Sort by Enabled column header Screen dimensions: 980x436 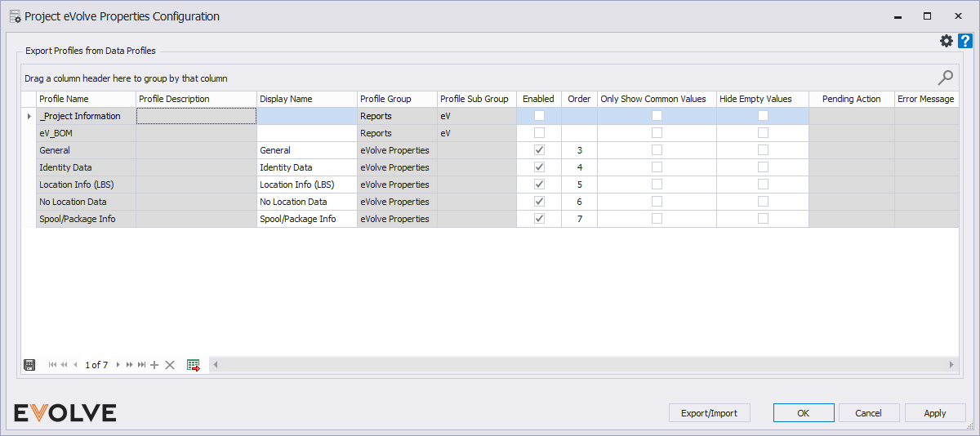(539, 99)
